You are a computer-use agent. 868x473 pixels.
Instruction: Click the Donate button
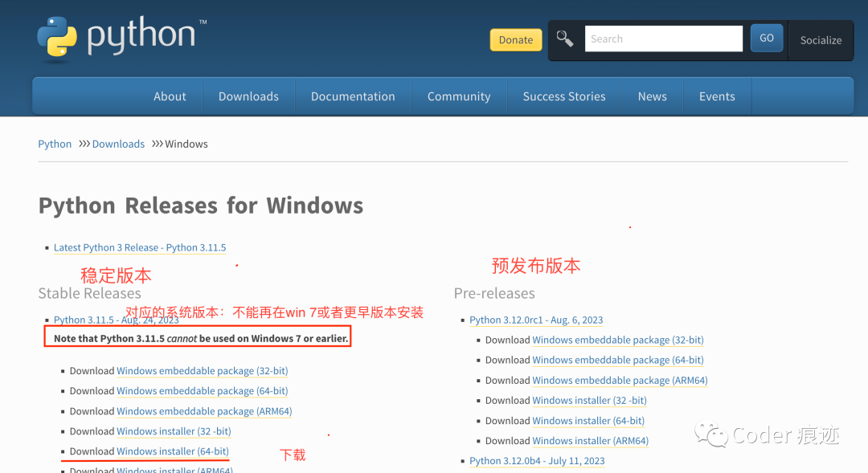[x=515, y=39]
